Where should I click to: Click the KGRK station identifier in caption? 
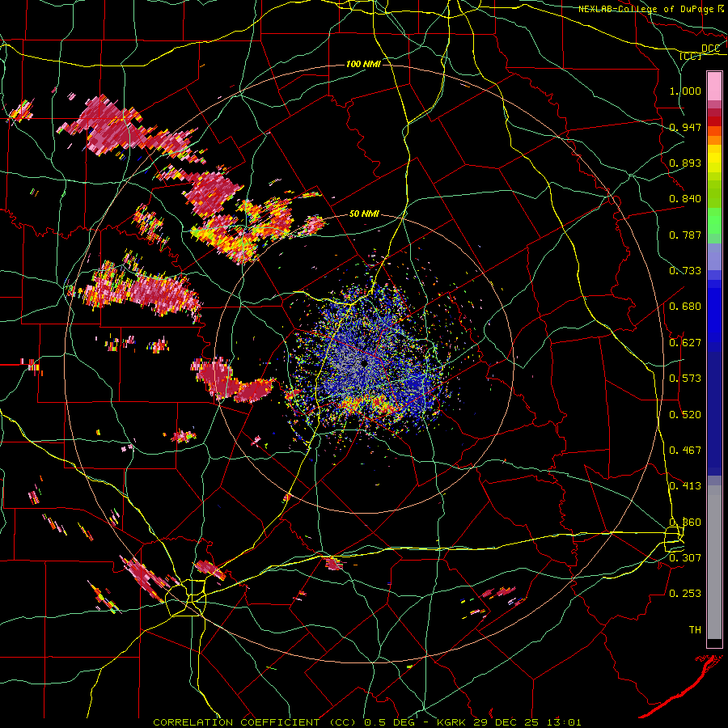click(452, 722)
